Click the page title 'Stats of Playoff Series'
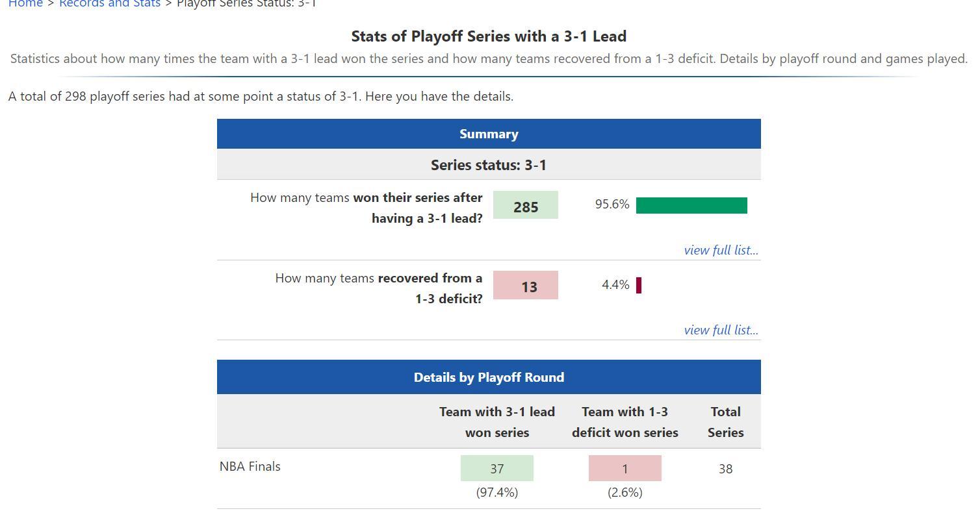 point(489,36)
